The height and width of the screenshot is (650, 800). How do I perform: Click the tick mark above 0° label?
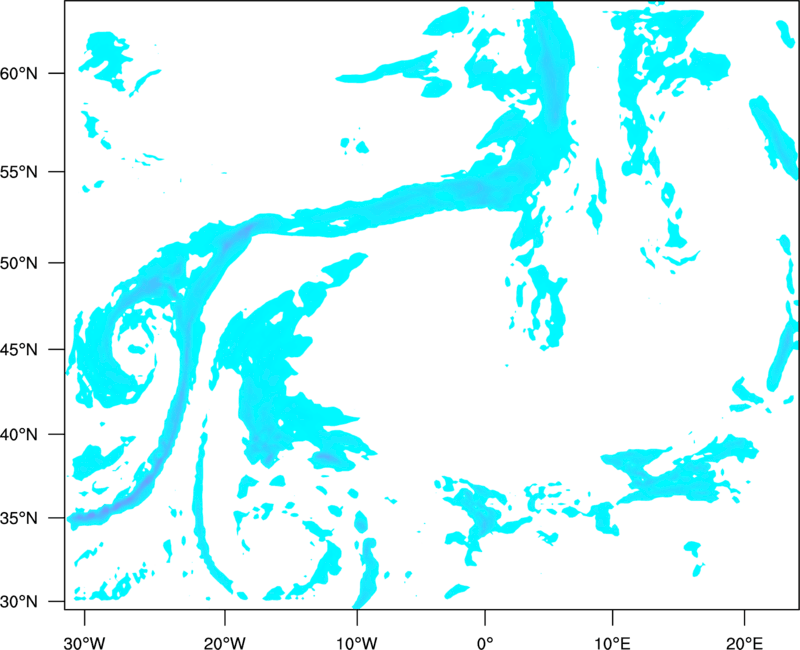click(485, 617)
